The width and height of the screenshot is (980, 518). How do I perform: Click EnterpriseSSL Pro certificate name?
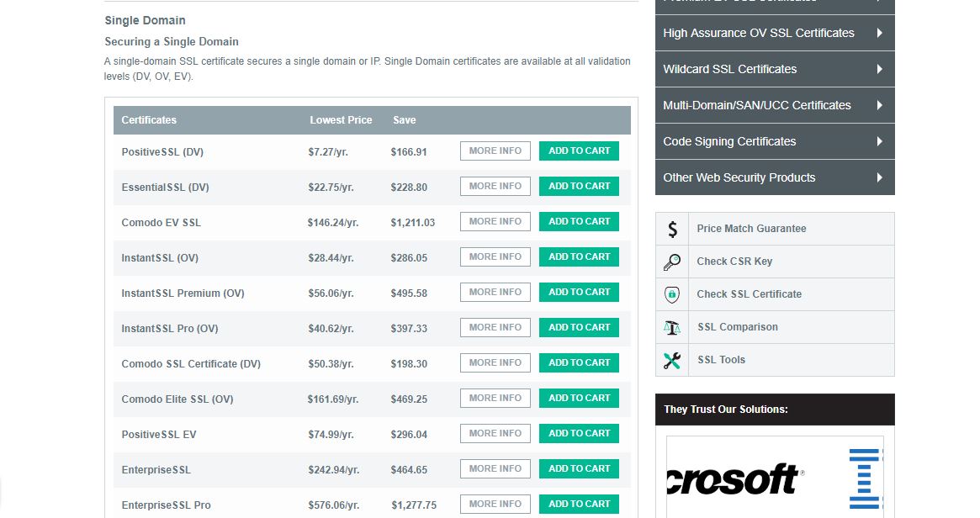(167, 505)
